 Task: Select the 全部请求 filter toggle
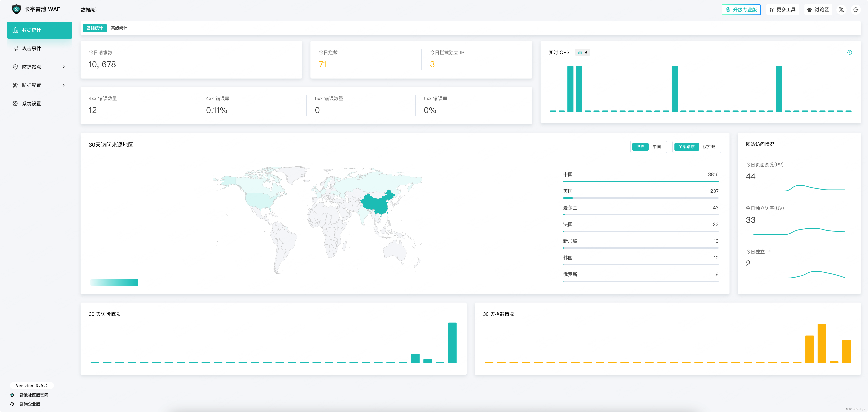click(x=686, y=147)
